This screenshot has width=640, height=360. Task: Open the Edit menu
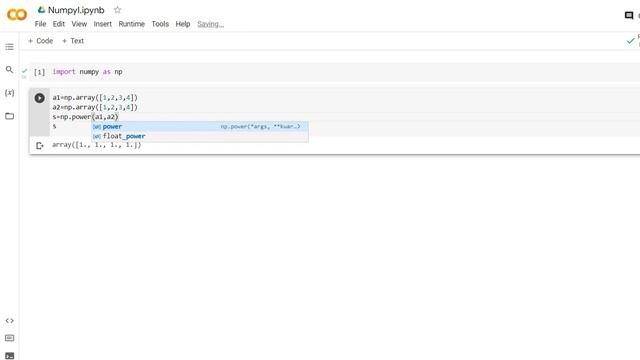point(59,24)
